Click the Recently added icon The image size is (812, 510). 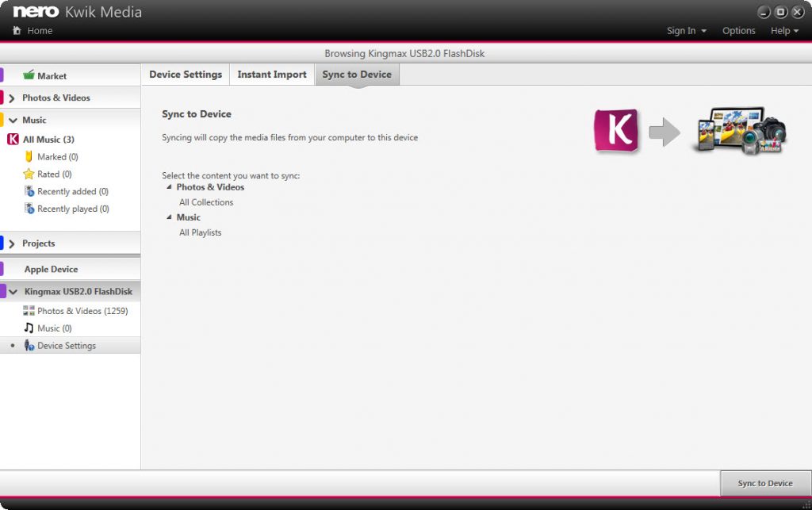click(x=29, y=191)
